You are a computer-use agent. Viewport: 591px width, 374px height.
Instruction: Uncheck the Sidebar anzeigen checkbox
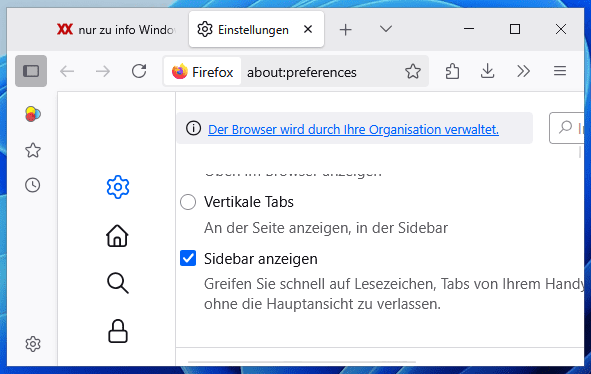[x=188, y=258]
